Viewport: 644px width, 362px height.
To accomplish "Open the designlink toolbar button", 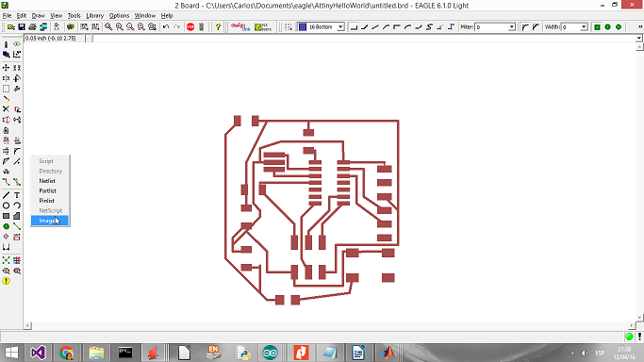I will [240, 27].
